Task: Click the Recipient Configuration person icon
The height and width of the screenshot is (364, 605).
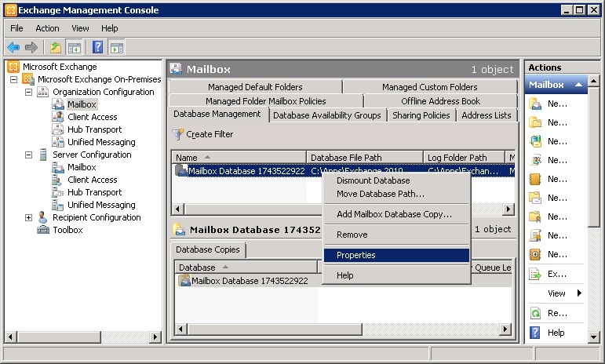Action: click(43, 217)
